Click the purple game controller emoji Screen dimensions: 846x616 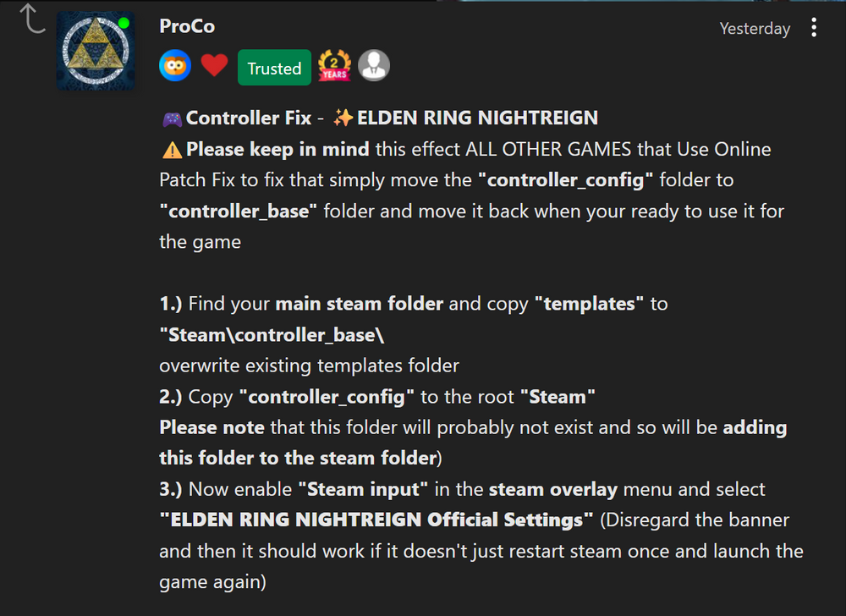click(173, 118)
